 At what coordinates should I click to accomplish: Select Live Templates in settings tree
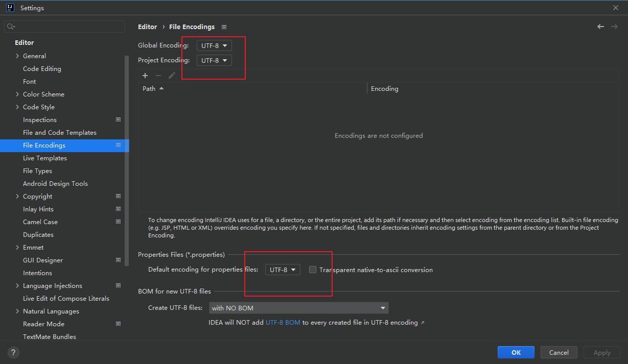45,158
